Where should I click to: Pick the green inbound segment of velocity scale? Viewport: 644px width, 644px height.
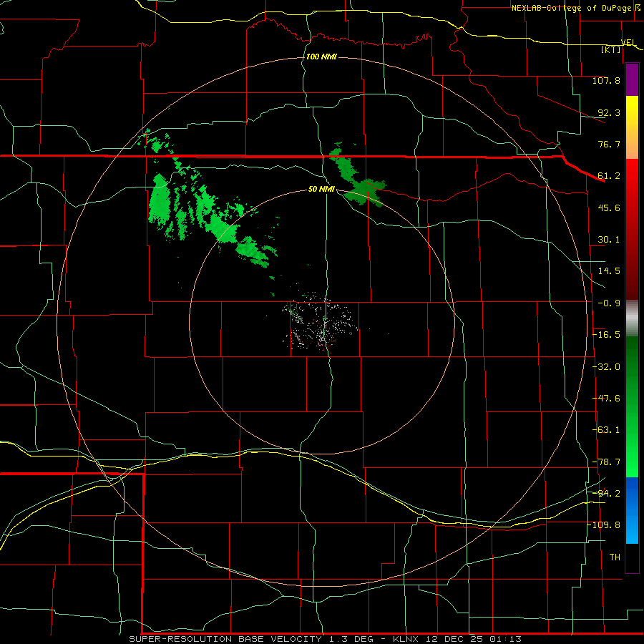(x=632, y=406)
